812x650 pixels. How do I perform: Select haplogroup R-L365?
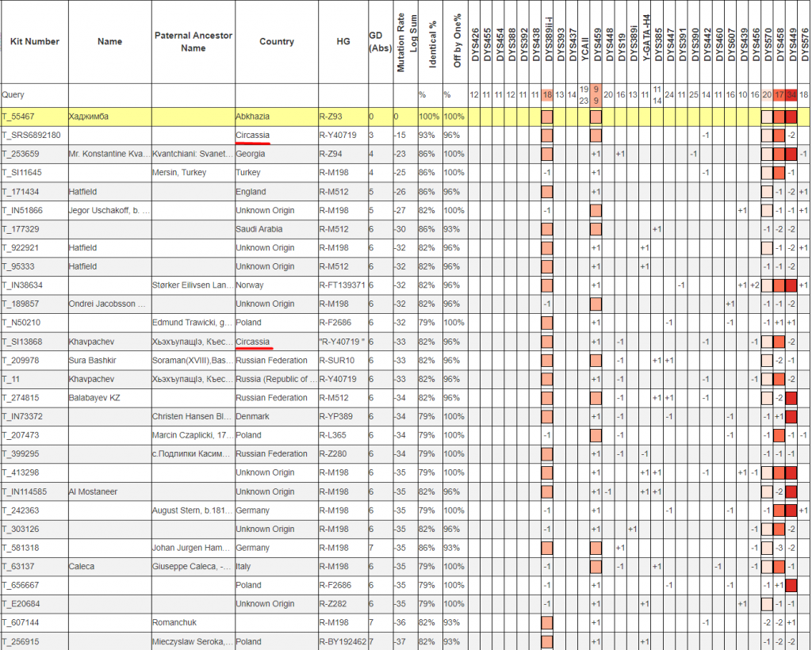(332, 434)
